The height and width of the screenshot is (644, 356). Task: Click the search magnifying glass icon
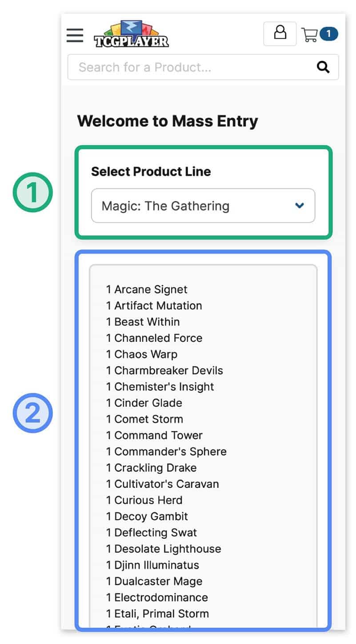click(x=323, y=67)
